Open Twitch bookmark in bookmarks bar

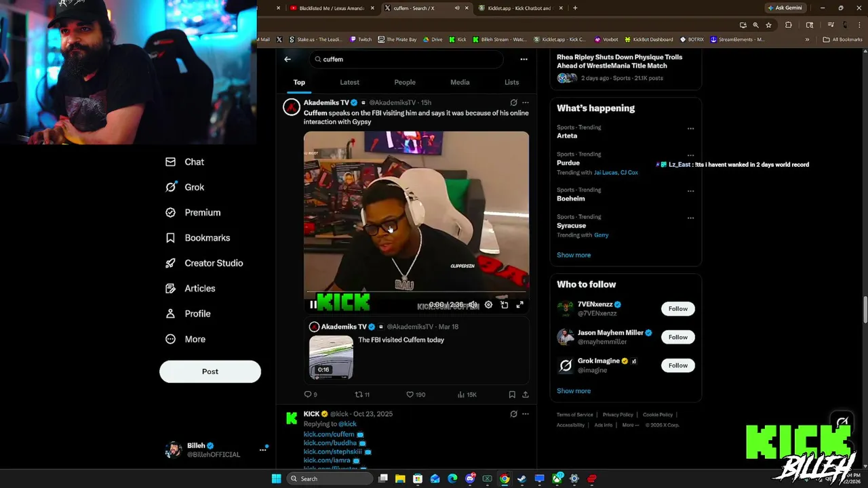360,39
